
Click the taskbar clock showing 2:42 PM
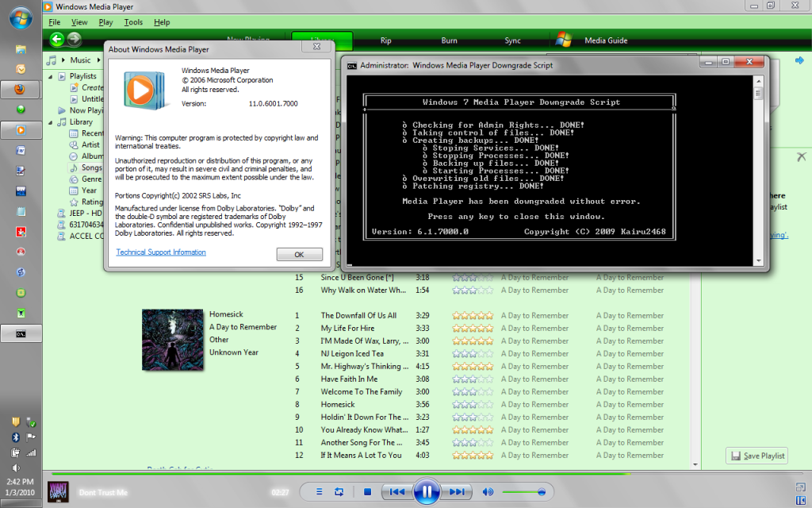(20, 482)
